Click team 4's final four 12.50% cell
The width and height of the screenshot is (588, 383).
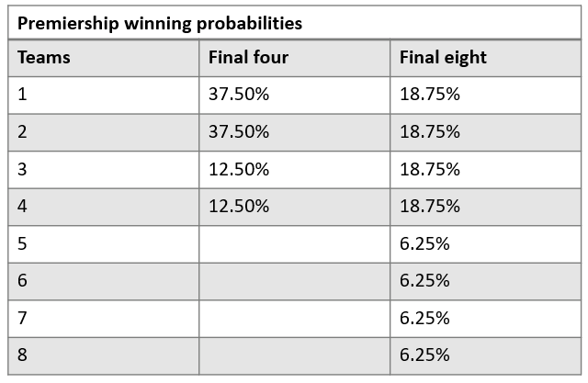coord(239,207)
